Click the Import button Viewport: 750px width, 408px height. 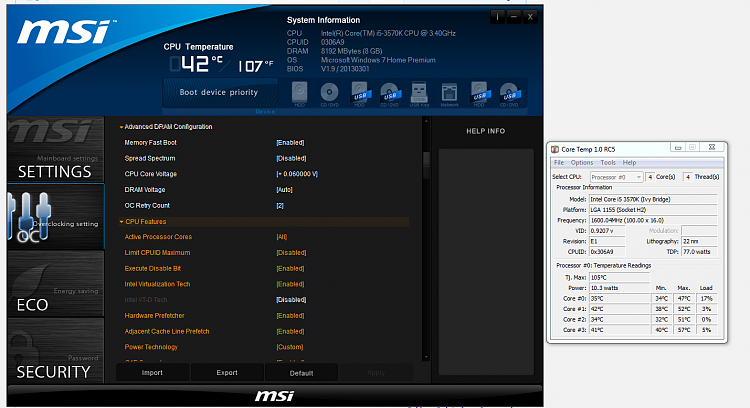(x=152, y=373)
